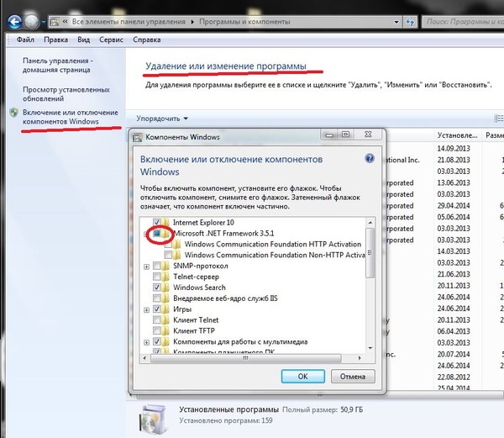Expand the SNMP-протокол tree node
The width and height of the screenshot is (504, 438).
tap(146, 266)
